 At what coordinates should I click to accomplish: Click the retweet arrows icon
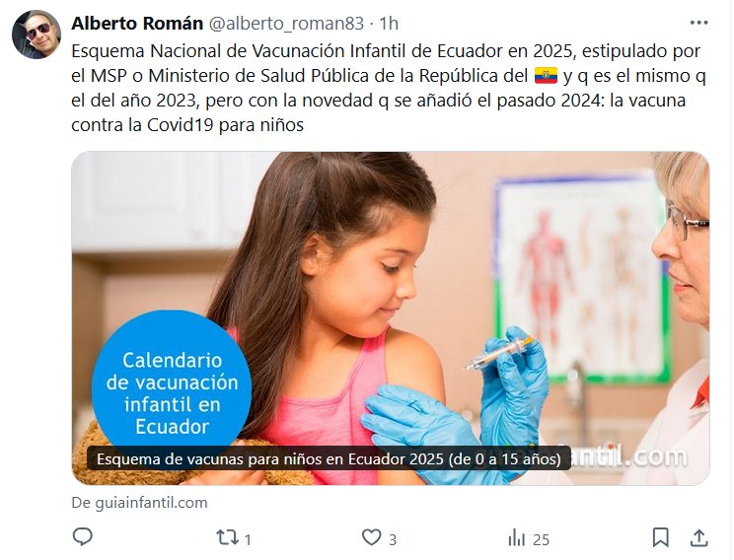pyautogui.click(x=228, y=537)
